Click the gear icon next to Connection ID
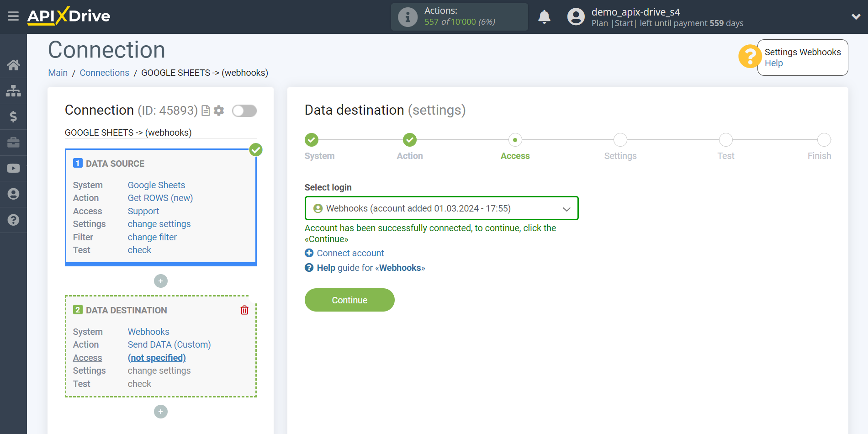The image size is (868, 434). tap(219, 111)
